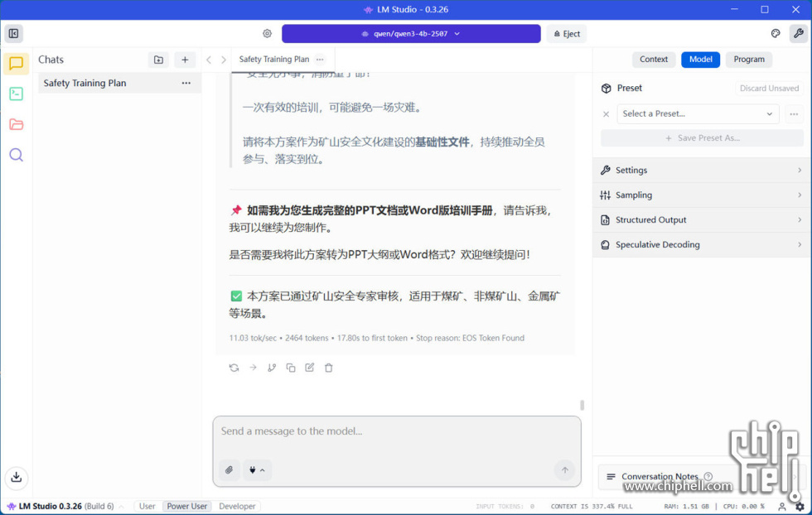Viewport: 812px width, 515px height.
Task: Start a new chat with plus icon
Action: pos(185,60)
